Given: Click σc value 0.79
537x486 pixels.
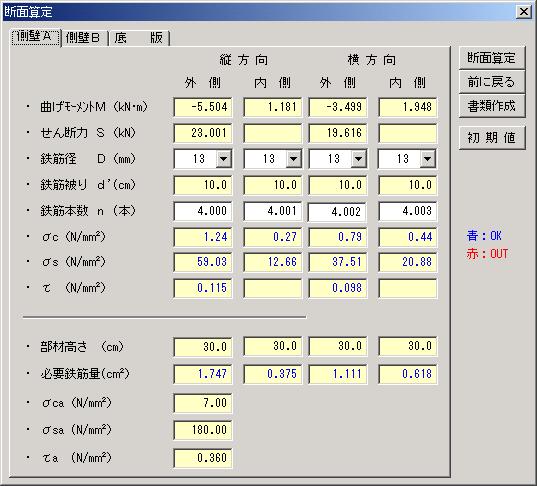Looking at the screenshot, I should 338,237.
